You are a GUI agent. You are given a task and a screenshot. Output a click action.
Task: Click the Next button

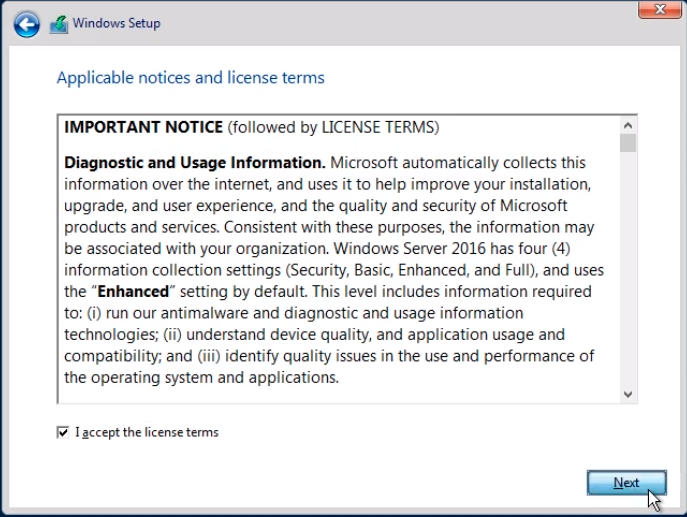(x=627, y=483)
